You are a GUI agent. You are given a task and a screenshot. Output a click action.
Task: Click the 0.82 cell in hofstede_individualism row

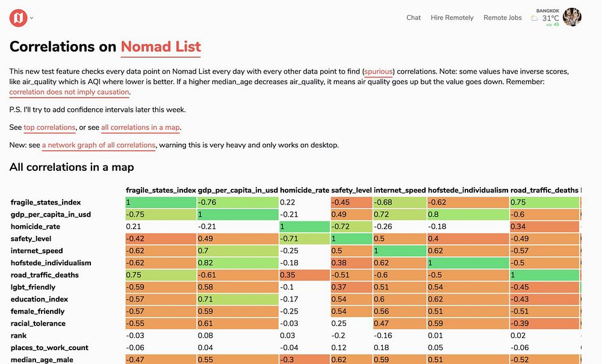238,263
